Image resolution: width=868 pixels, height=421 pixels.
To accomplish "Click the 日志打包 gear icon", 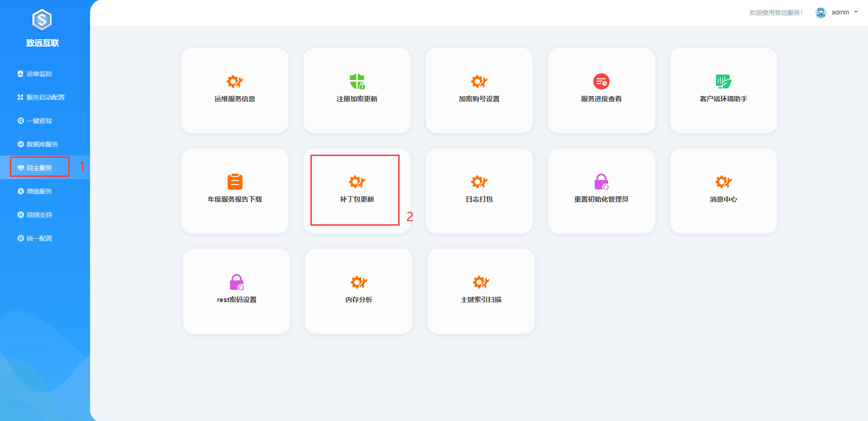I will click(x=479, y=182).
